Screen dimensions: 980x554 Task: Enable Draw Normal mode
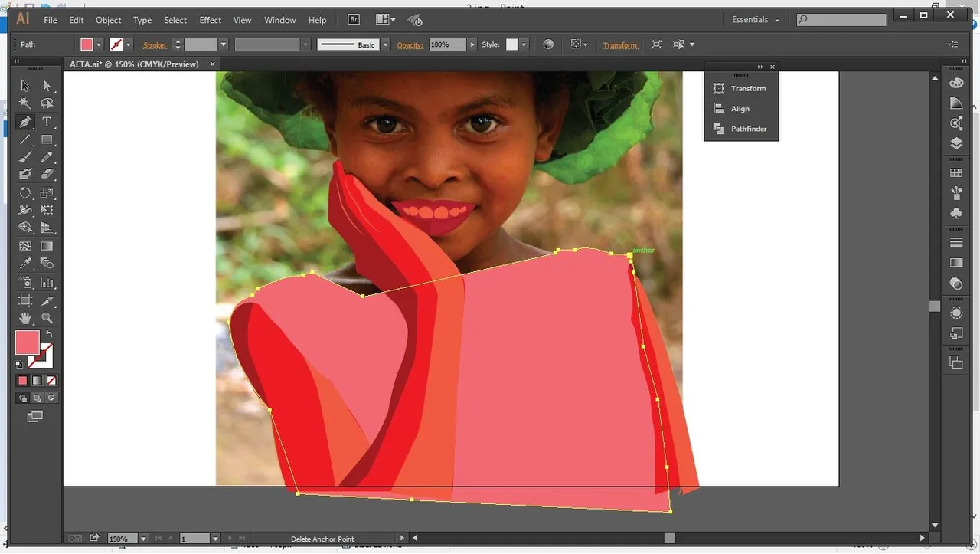click(x=23, y=398)
